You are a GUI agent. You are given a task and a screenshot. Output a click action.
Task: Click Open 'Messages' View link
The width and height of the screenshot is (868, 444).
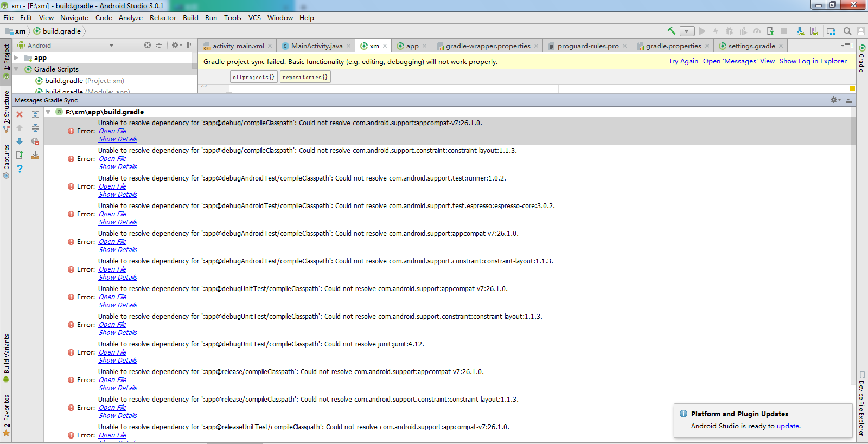[x=739, y=61]
